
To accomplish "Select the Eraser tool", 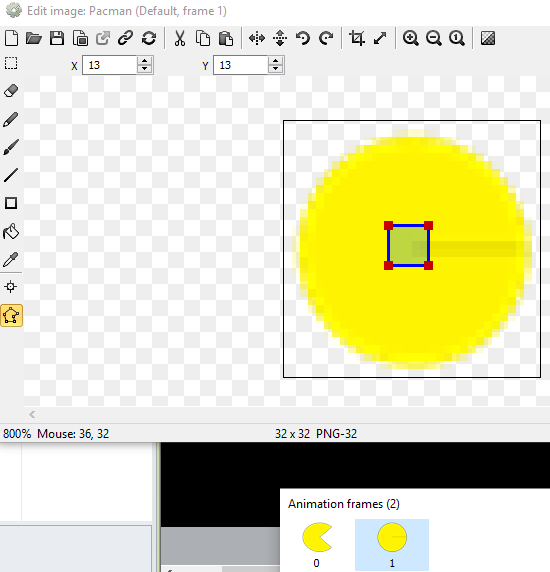I will tap(11, 91).
